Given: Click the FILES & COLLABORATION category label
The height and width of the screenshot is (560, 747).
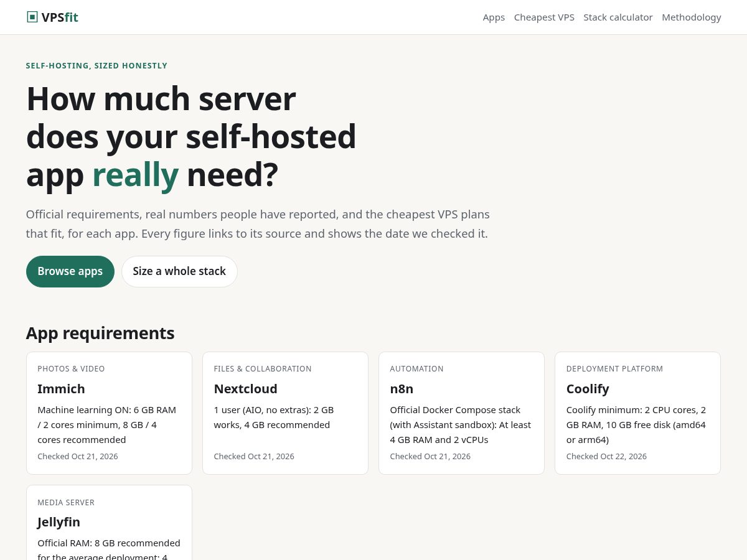Looking at the screenshot, I should point(263,369).
